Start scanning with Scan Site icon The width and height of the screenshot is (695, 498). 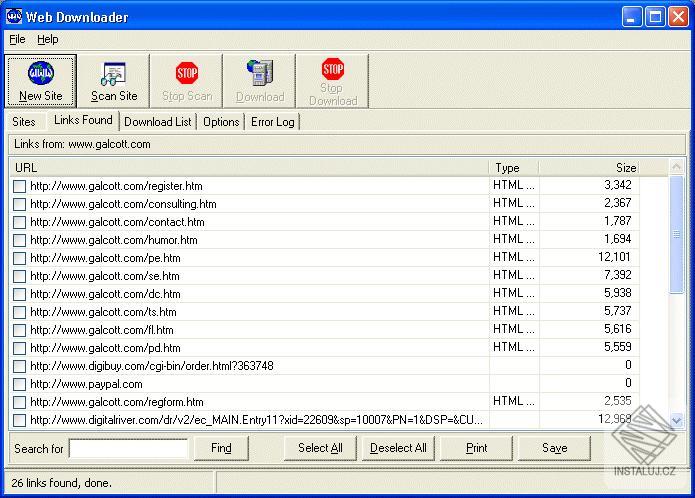[x=113, y=74]
